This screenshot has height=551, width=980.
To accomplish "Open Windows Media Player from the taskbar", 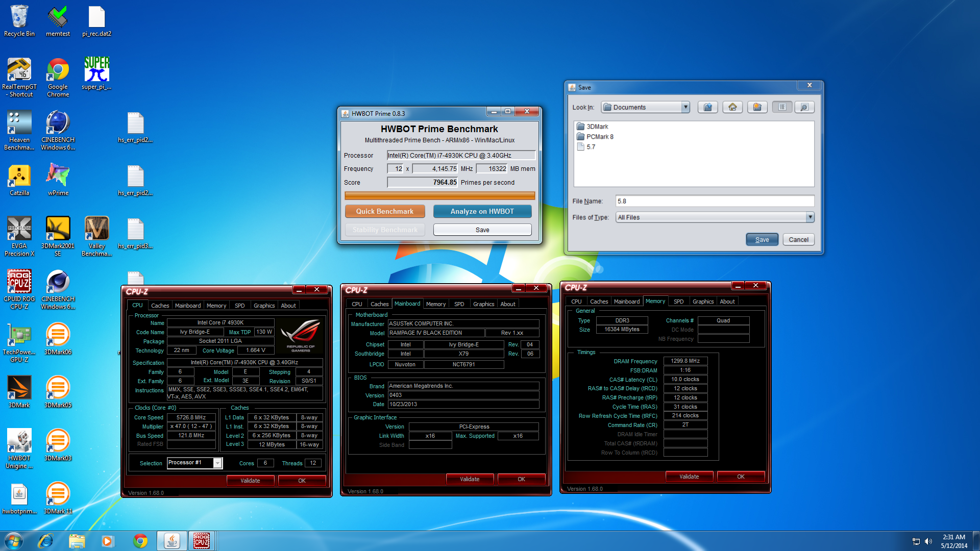I will [x=107, y=541].
